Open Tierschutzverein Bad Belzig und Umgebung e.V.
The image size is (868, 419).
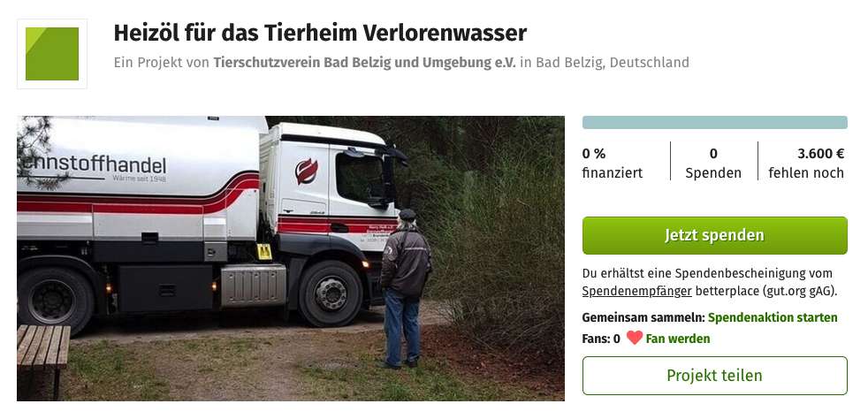[x=364, y=63]
